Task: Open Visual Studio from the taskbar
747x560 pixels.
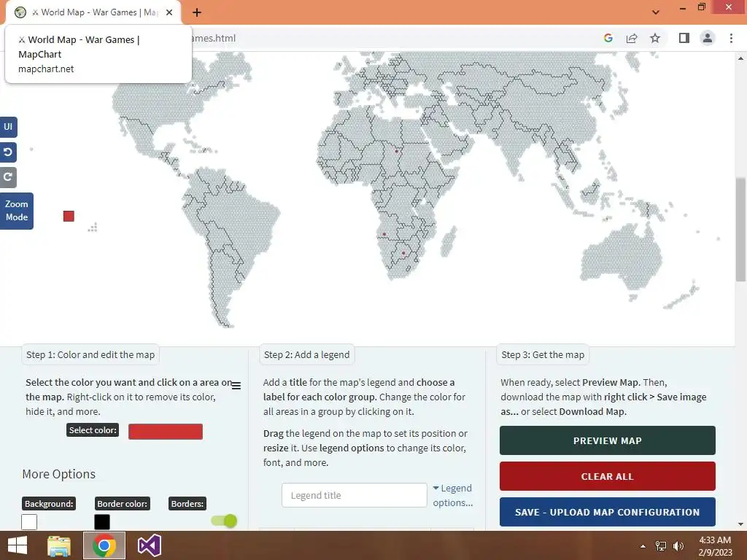Action: [150, 545]
